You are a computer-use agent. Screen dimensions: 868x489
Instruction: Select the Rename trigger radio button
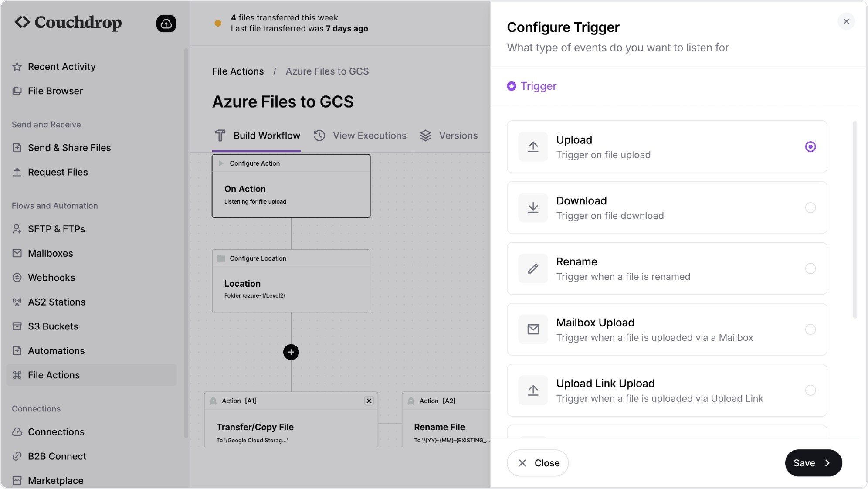click(x=810, y=268)
